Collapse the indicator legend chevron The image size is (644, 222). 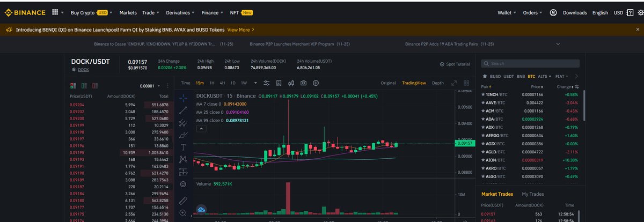pos(201,129)
